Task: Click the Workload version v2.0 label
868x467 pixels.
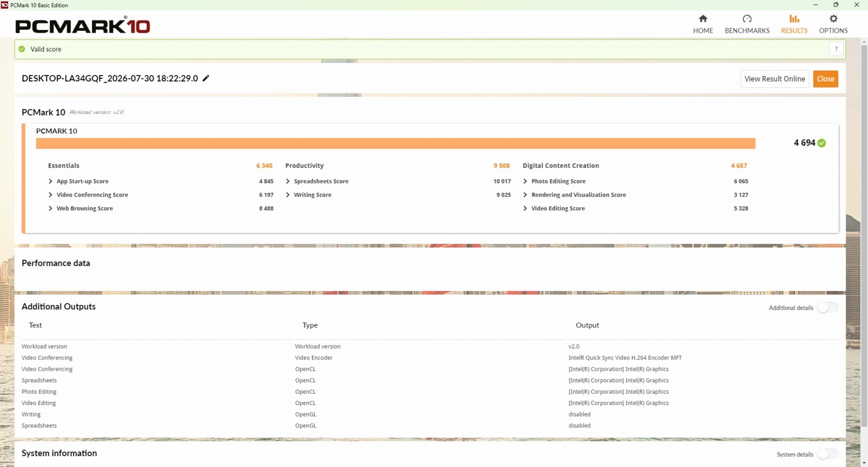Action: pos(97,112)
